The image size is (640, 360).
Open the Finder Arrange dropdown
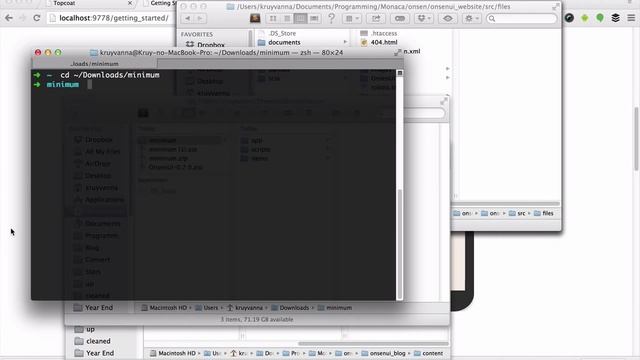point(352,18)
